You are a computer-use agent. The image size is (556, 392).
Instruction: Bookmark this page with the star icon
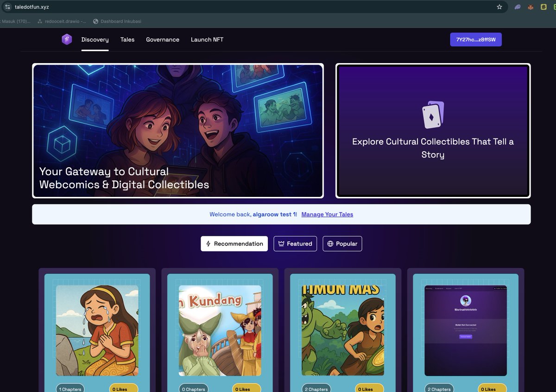pyautogui.click(x=499, y=7)
